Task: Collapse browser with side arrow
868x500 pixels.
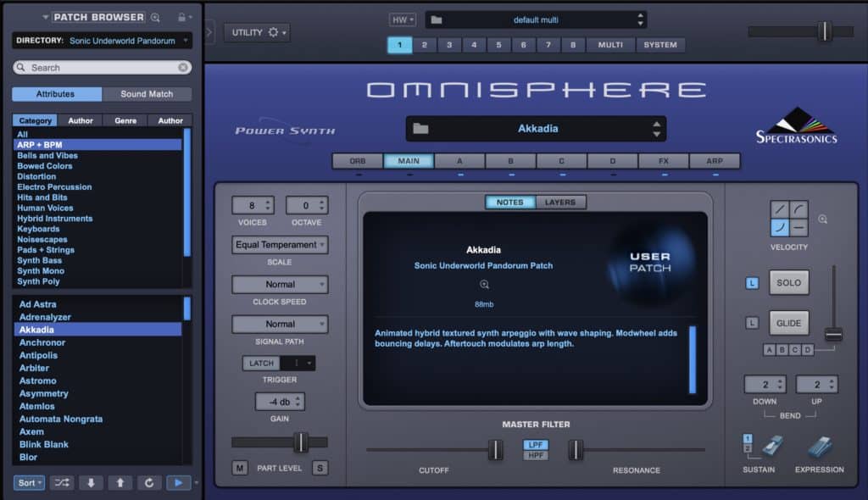Action: click(x=209, y=32)
